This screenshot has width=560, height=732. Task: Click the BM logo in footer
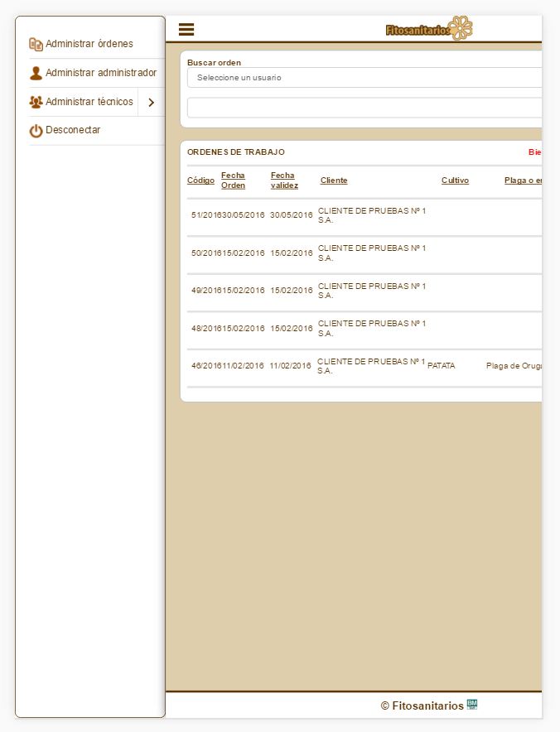click(472, 705)
